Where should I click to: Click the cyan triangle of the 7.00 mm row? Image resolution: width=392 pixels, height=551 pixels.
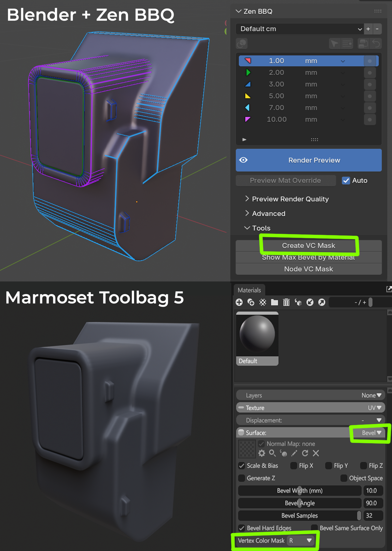[247, 107]
